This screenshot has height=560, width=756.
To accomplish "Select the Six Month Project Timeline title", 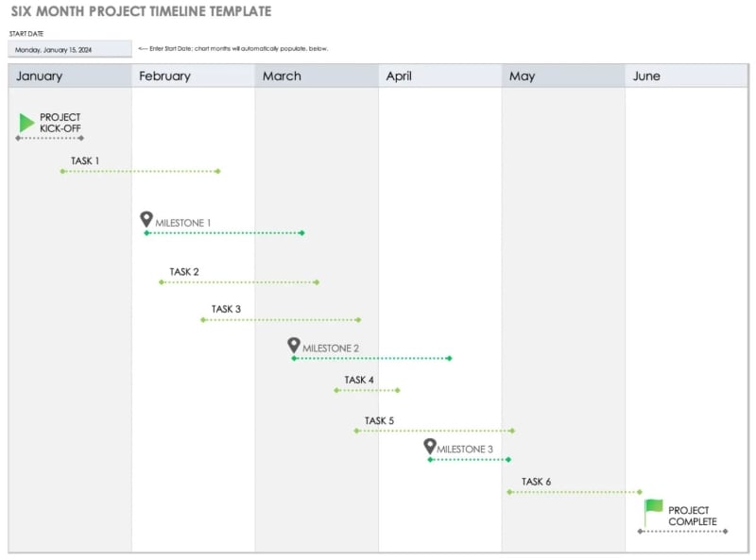I will click(x=141, y=12).
